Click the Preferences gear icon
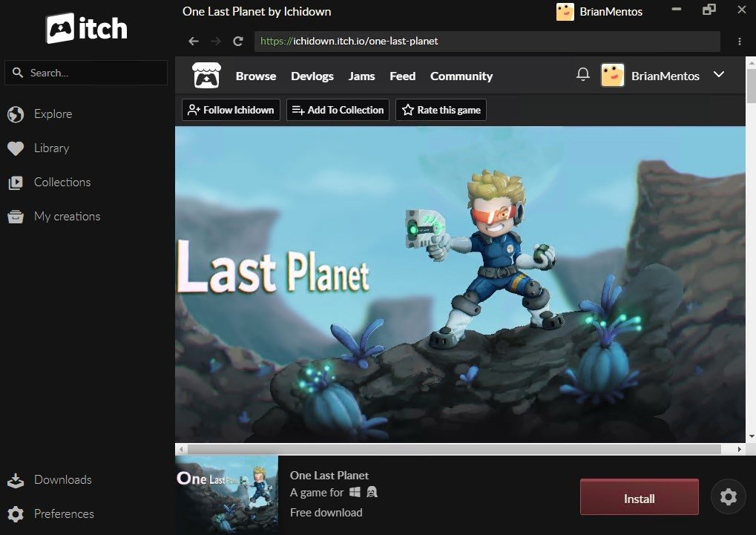756x535 pixels. [16, 514]
